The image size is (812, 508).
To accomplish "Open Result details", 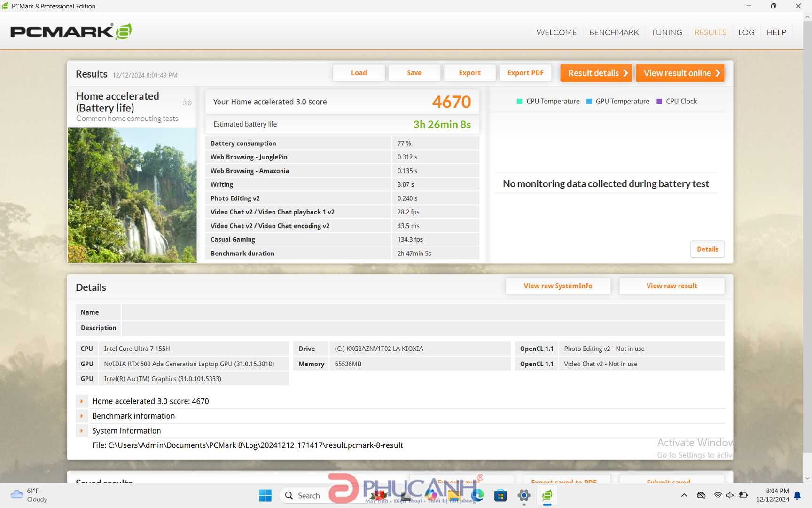I will tap(596, 73).
